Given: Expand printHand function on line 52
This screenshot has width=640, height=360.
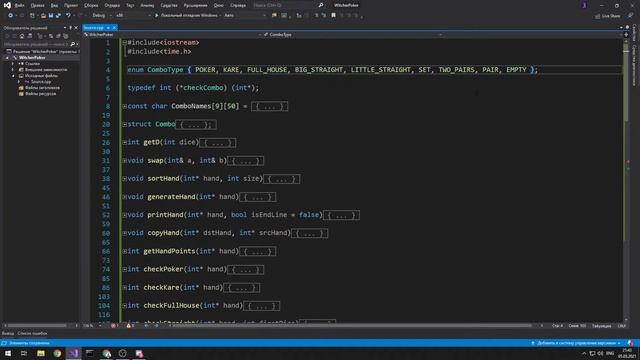Looking at the screenshot, I should pyautogui.click(x=124, y=215).
